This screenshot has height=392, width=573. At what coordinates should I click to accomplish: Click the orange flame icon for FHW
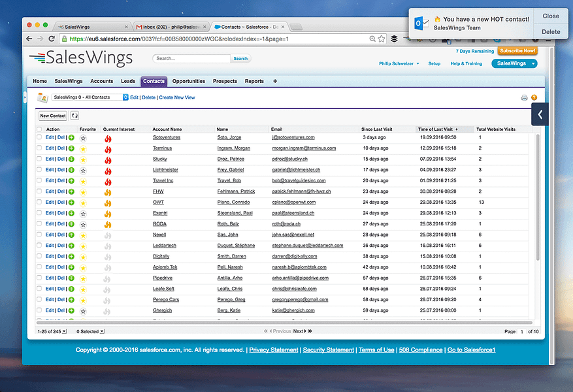108,192
